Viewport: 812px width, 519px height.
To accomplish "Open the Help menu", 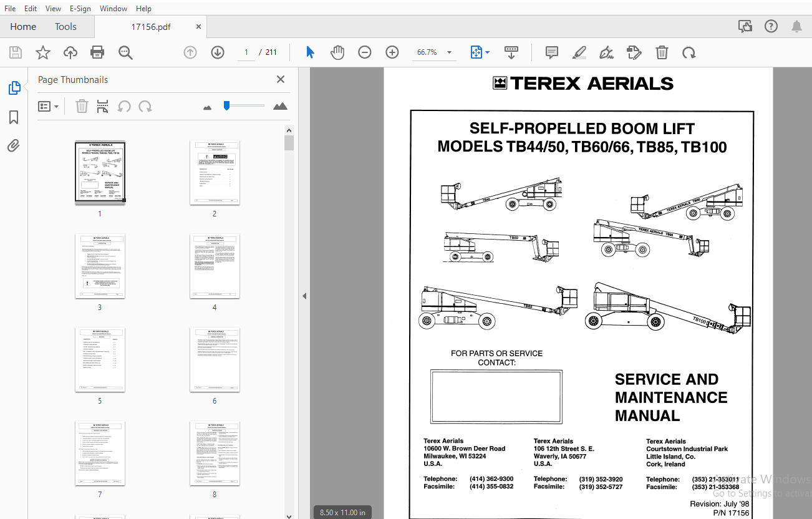I will tap(143, 8).
